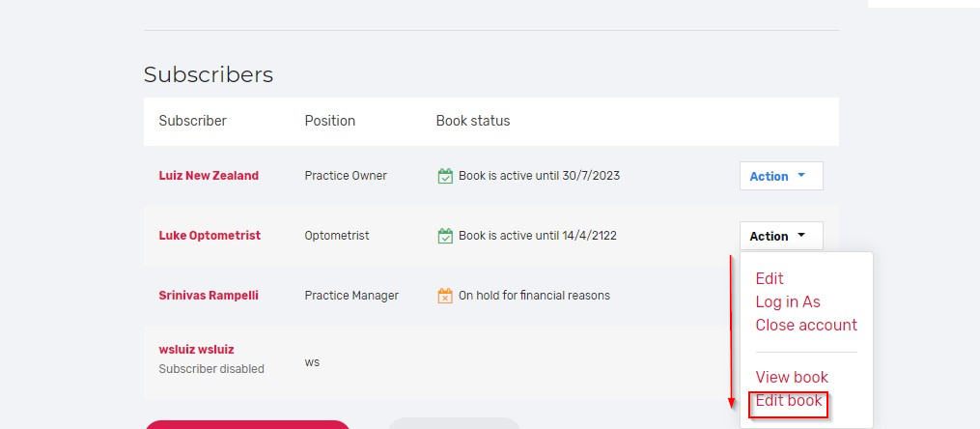Open the wsluiz wsluiz subscriber link
The width and height of the screenshot is (980, 429).
[196, 350]
